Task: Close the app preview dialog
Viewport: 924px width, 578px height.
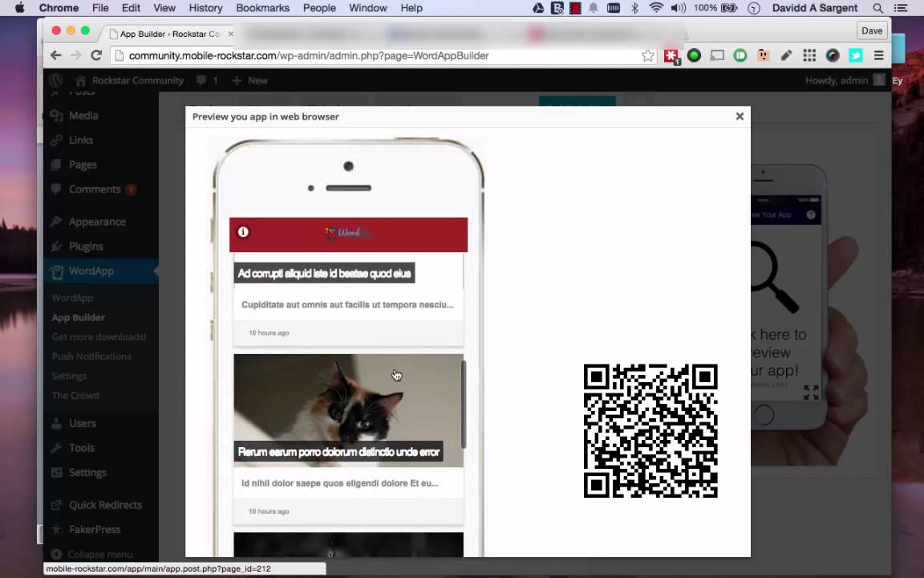Action: [740, 116]
